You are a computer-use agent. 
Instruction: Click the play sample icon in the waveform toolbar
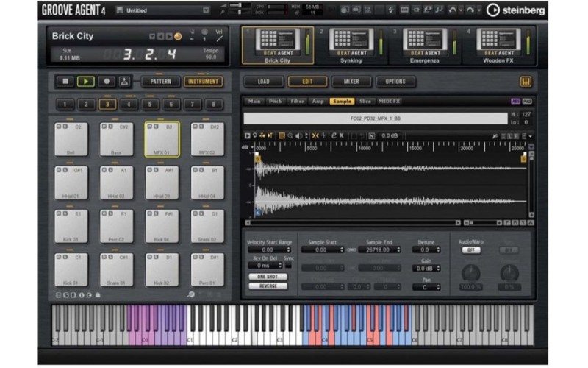pos(248,135)
